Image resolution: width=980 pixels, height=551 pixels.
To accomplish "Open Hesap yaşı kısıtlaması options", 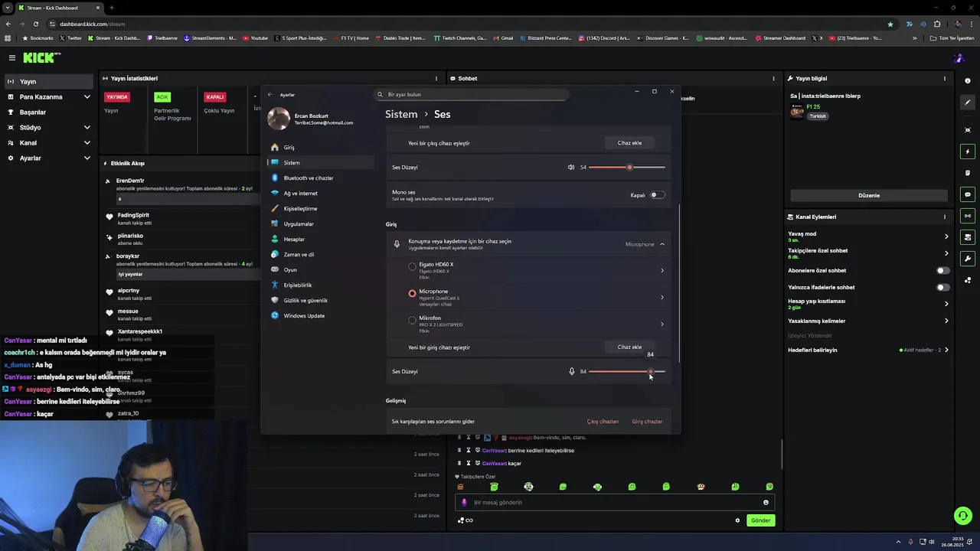I will coord(946,304).
